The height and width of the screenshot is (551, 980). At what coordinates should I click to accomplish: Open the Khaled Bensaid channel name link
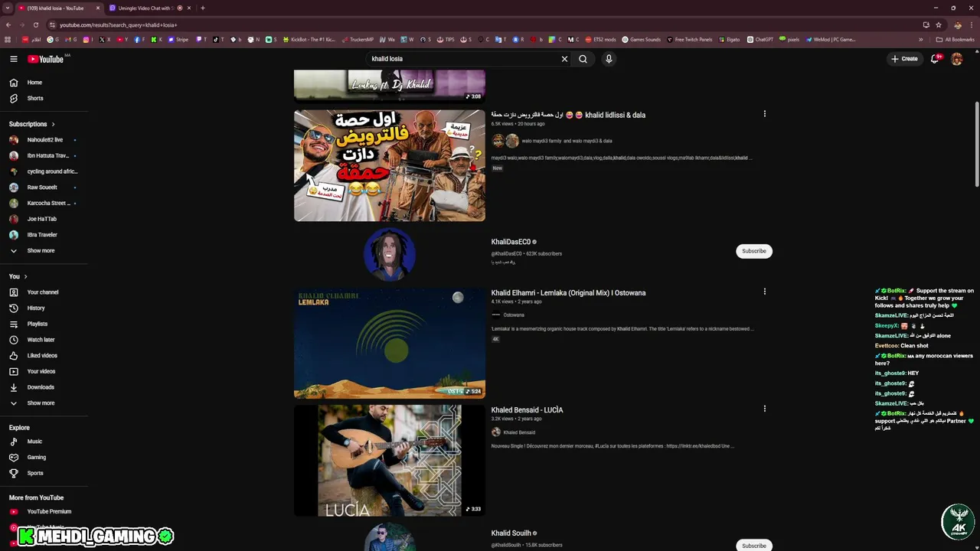click(x=519, y=432)
